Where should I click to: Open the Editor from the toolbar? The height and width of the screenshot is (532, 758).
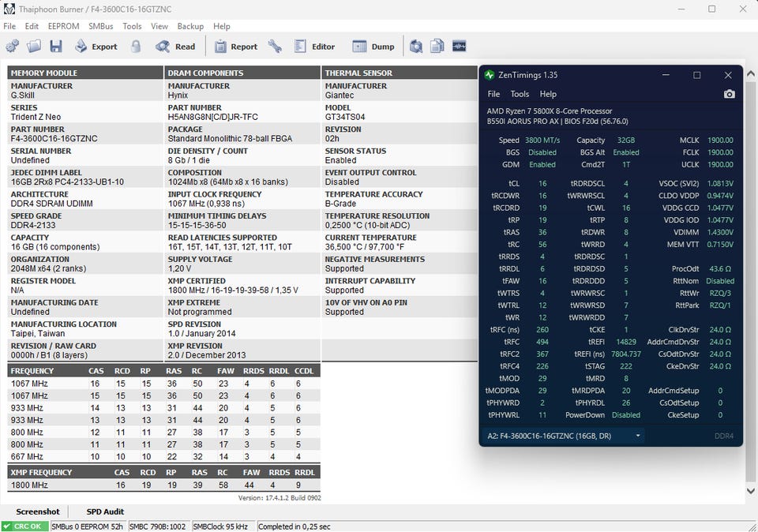(315, 47)
